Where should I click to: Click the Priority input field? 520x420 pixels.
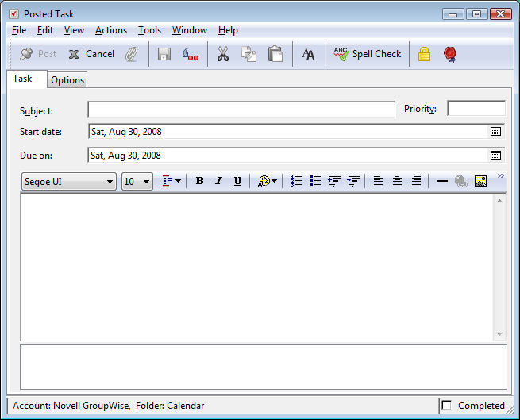(x=476, y=109)
